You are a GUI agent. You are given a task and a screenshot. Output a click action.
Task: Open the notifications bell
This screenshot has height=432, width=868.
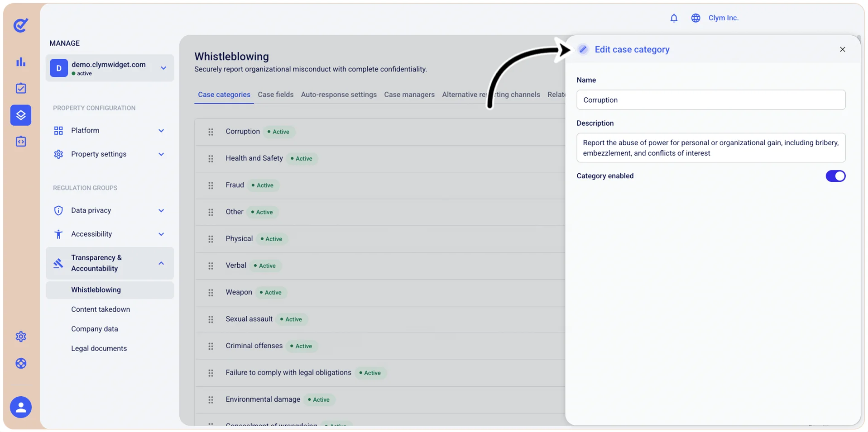674,18
